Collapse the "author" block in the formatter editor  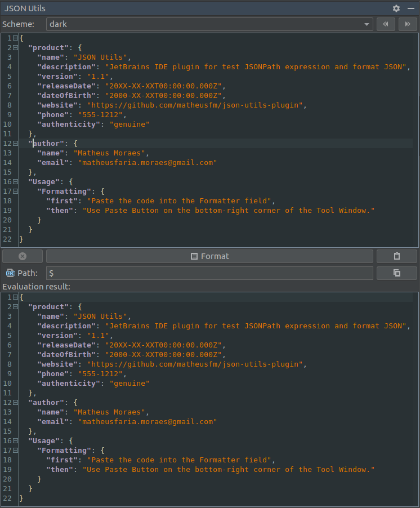click(x=15, y=143)
